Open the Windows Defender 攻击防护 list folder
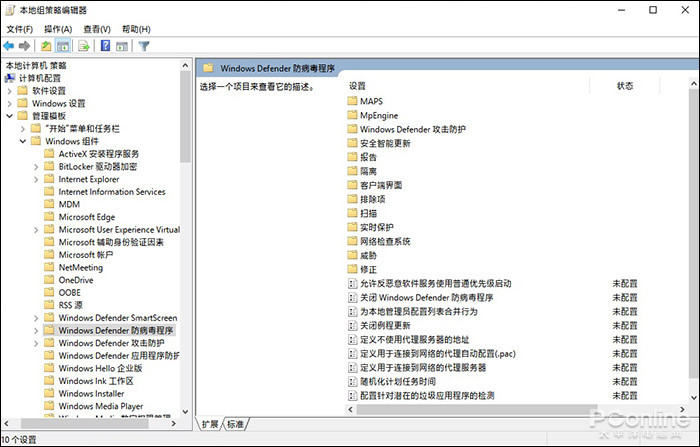Screen dimensions: 700x447 413,129
